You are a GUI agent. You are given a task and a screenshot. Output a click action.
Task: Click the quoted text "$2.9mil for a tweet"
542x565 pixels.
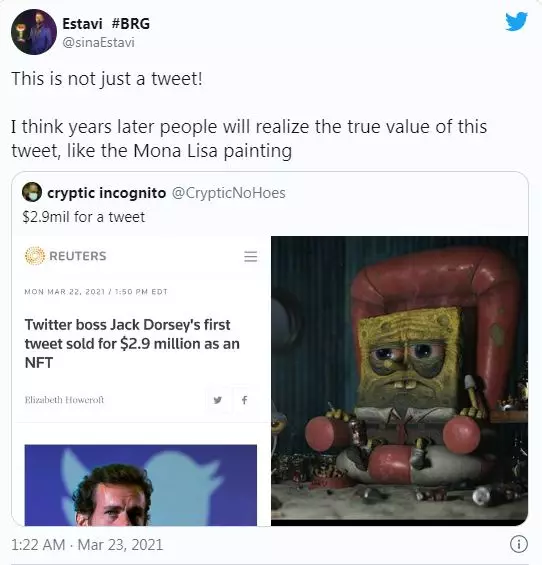[84, 217]
